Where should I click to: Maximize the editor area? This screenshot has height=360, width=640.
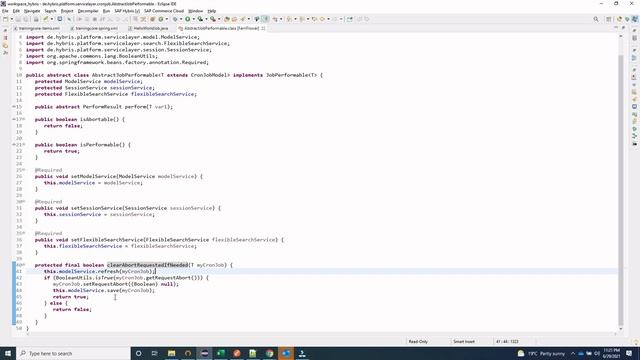pyautogui.click(x=623, y=28)
